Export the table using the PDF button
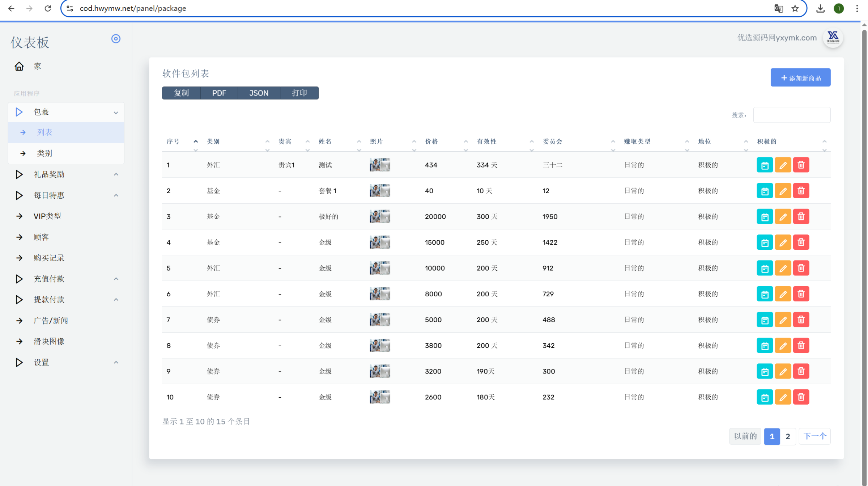The height and width of the screenshot is (486, 868). [219, 93]
